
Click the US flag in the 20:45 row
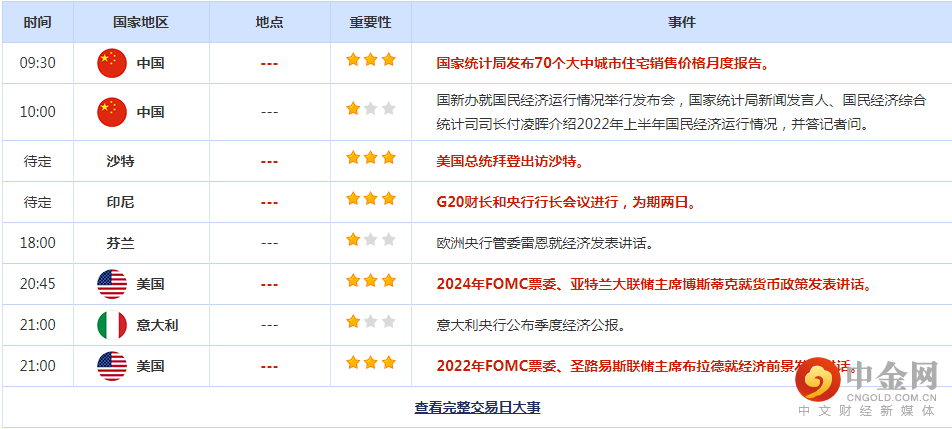click(x=112, y=284)
